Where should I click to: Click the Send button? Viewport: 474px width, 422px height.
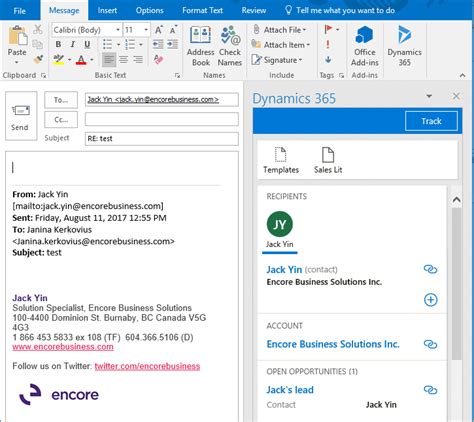21,116
